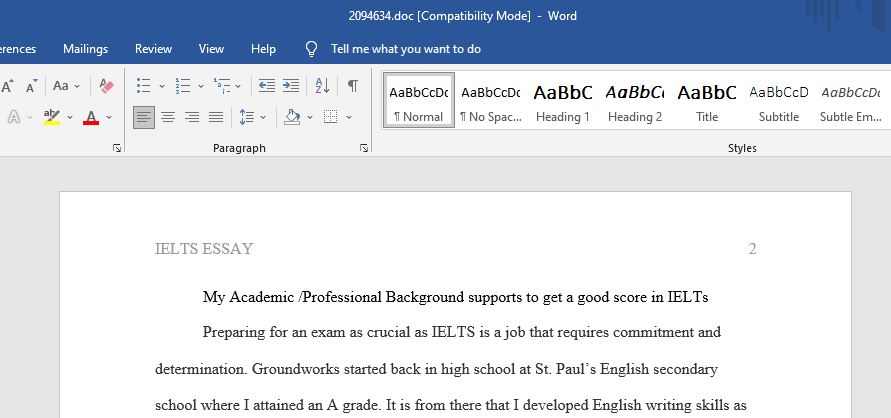Click Clear All Formatting eraser icon
The image size is (891, 418).
[x=106, y=86]
